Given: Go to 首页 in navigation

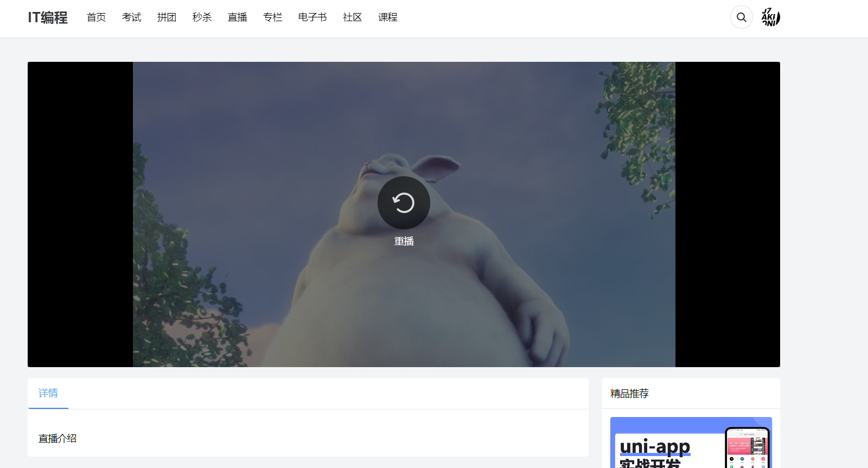Looking at the screenshot, I should point(97,17).
